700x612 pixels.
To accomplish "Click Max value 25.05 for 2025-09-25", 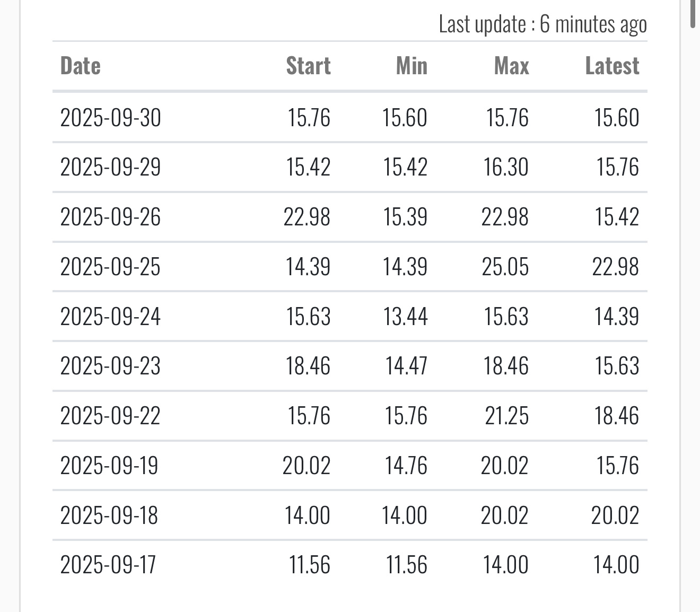I will 505,267.
